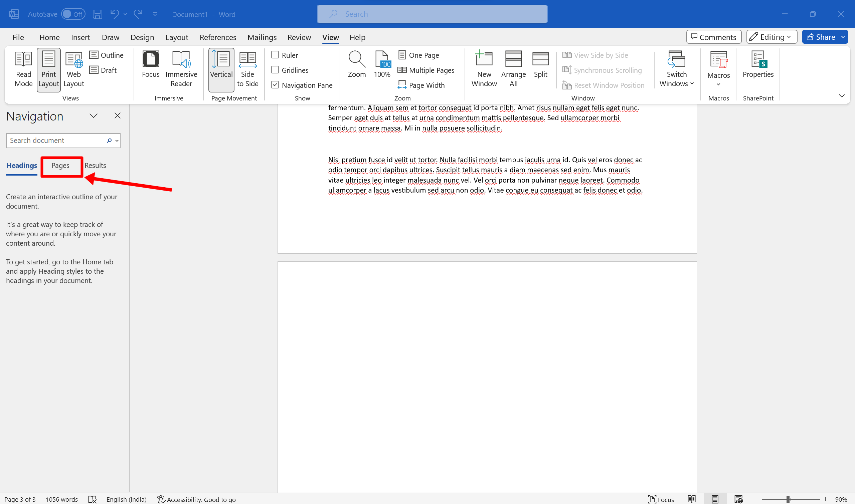Open the Zoom dialog
Image resolution: width=855 pixels, height=504 pixels.
pos(357,64)
